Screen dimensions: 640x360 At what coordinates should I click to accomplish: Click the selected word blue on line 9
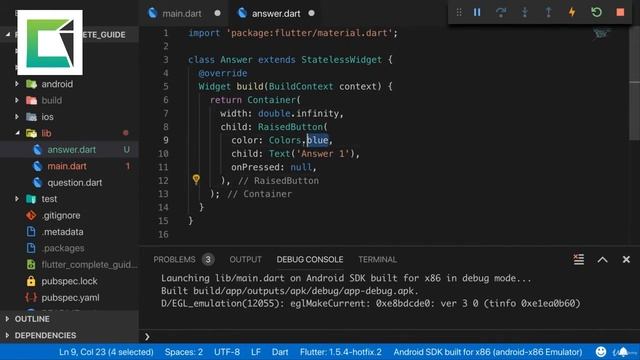click(x=318, y=140)
